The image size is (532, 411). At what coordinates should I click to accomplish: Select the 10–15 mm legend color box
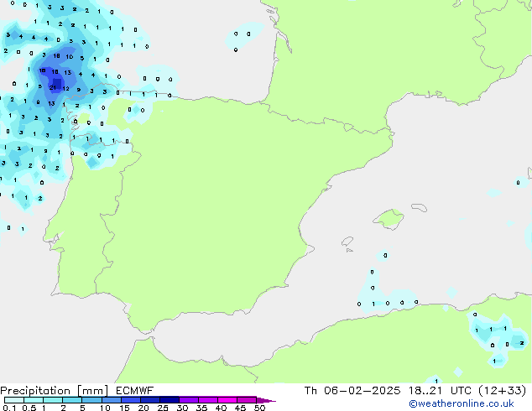click(x=111, y=400)
